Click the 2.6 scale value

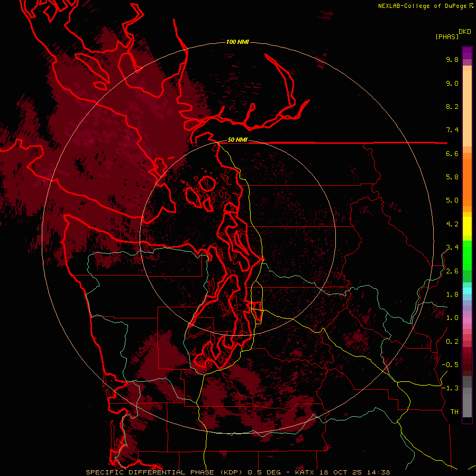coord(452,271)
